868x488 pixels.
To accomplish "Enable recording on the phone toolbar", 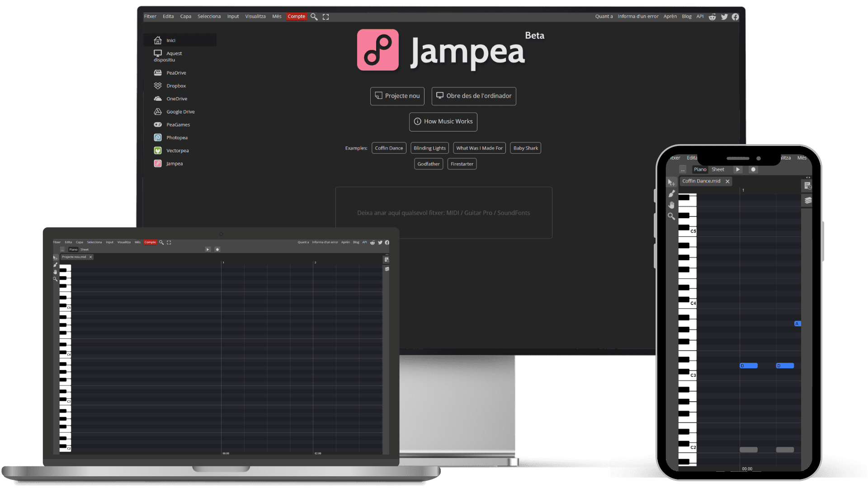I will (753, 169).
